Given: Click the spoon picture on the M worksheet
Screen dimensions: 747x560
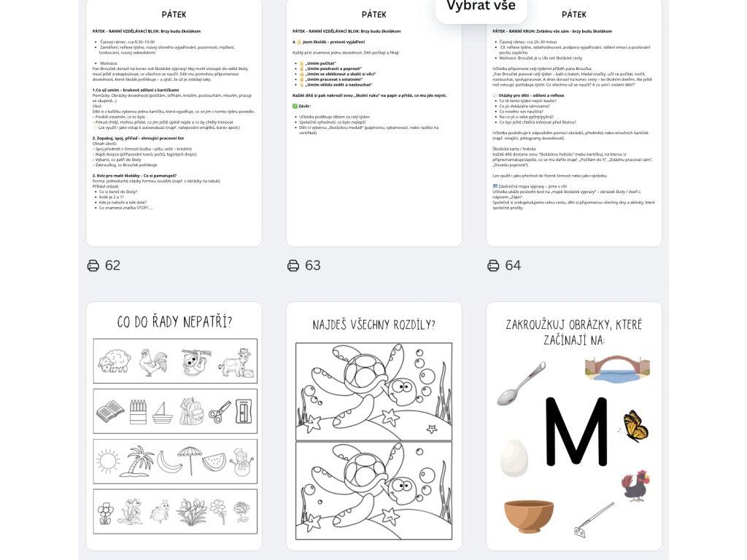Looking at the screenshot, I should [521, 384].
